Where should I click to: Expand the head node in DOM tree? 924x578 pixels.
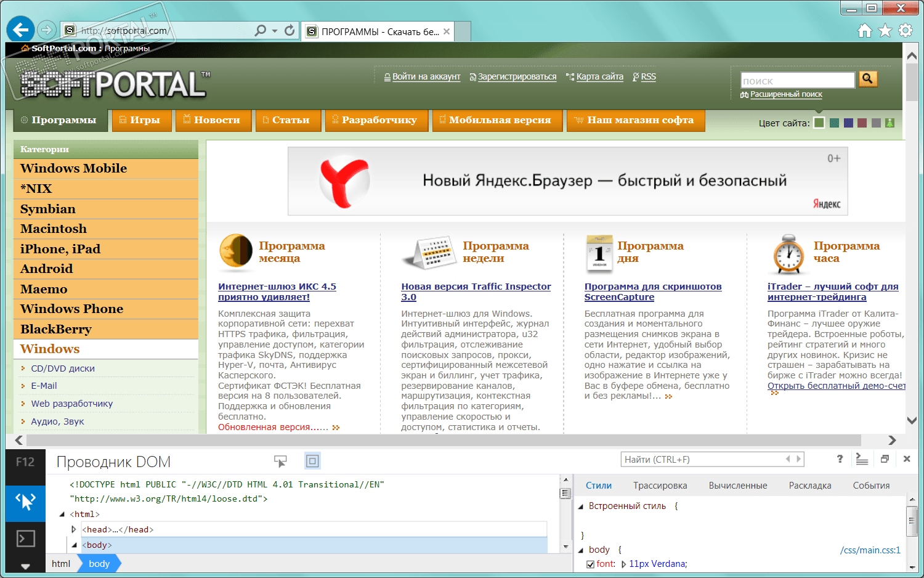(x=74, y=529)
